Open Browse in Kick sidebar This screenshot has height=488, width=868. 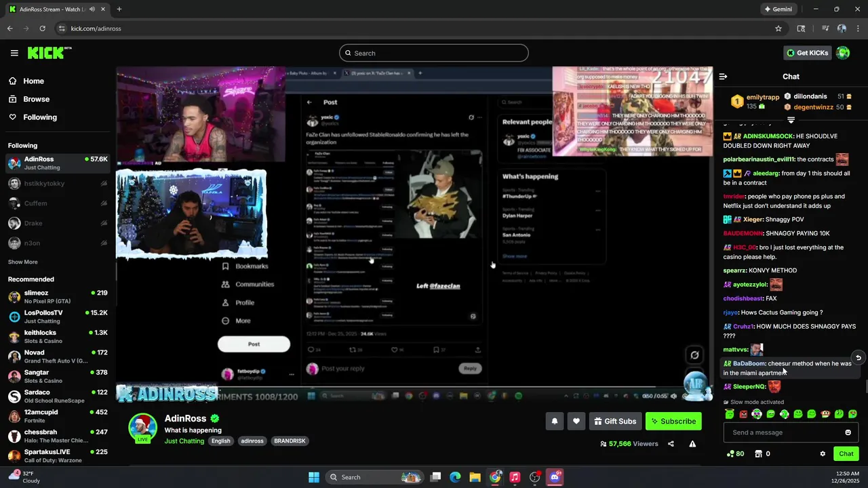click(x=28, y=99)
